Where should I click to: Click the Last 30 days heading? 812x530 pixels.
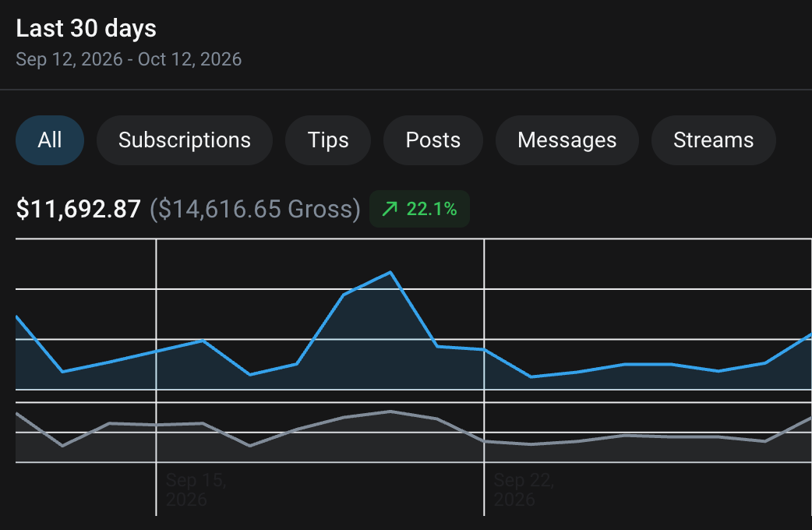click(x=86, y=29)
